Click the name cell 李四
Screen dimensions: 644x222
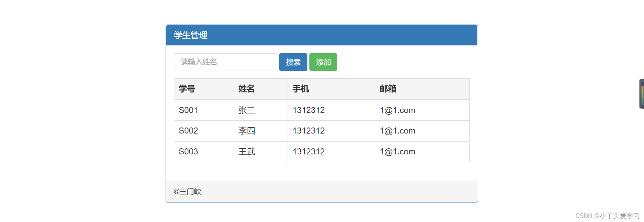pos(261,131)
